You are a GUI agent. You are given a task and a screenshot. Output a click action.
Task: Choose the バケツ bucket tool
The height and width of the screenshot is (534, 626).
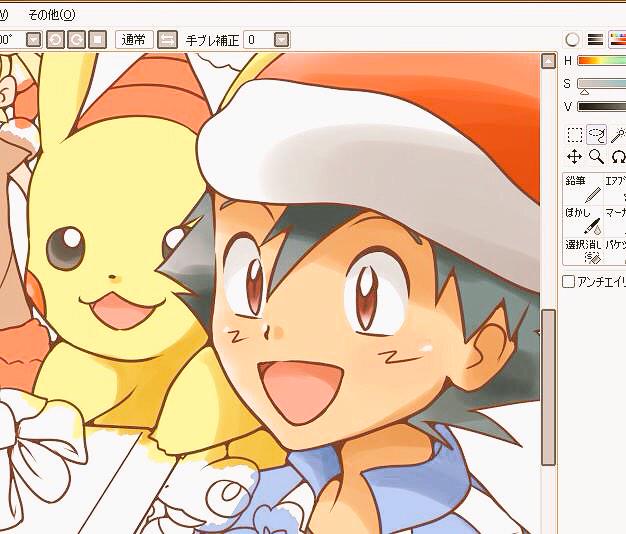[615, 251]
